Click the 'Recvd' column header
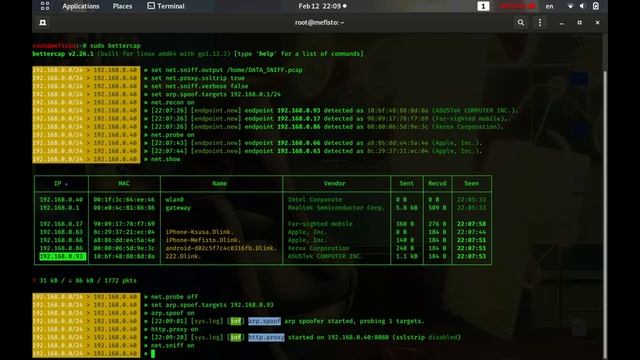 point(438,184)
